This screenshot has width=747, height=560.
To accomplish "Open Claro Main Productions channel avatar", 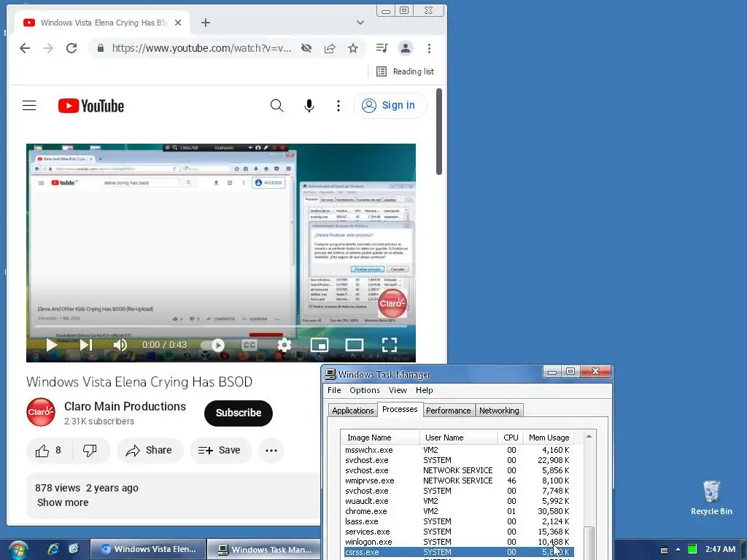I will click(x=41, y=412).
